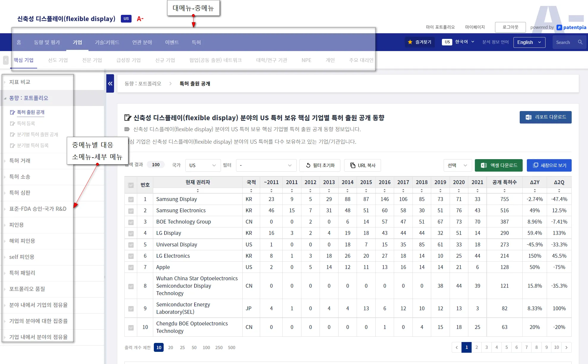Open the English analysis language dropdown
The width and height of the screenshot is (588, 364).
529,42
